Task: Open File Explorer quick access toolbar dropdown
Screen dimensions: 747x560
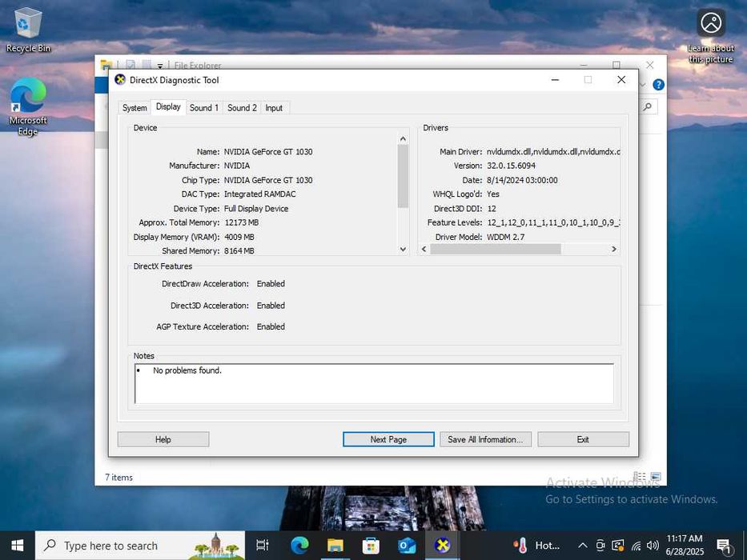Action: pos(160,66)
